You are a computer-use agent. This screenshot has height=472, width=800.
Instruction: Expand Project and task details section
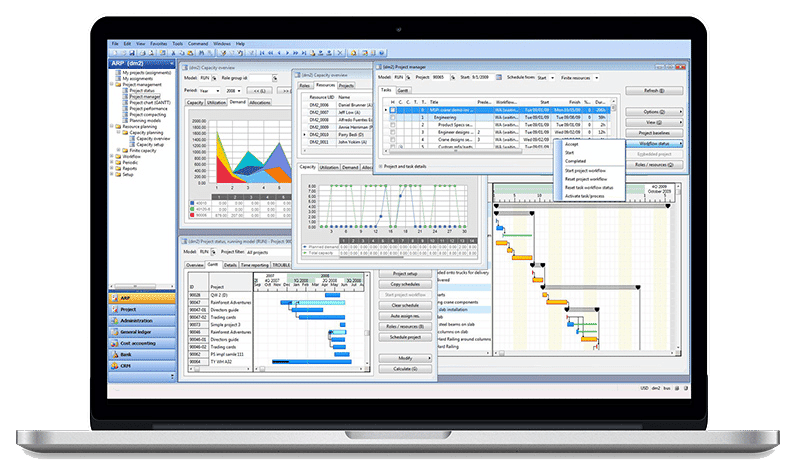point(381,166)
